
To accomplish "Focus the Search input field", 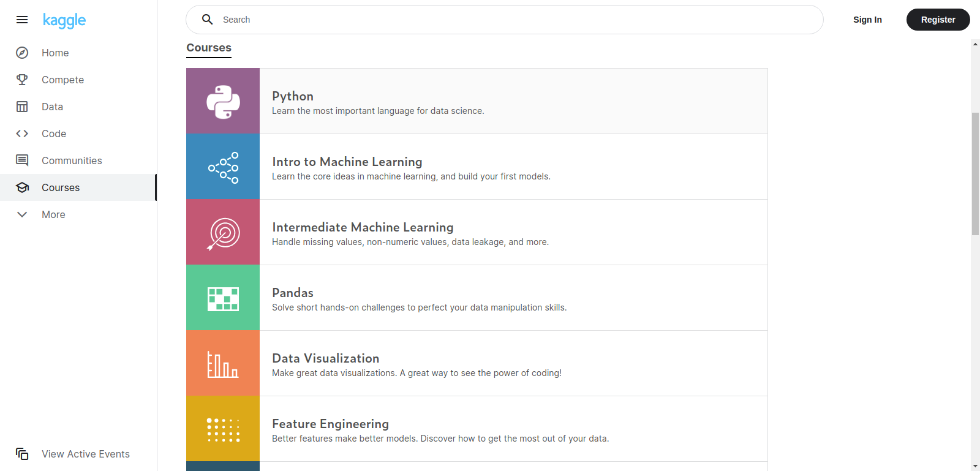I will coord(505,20).
